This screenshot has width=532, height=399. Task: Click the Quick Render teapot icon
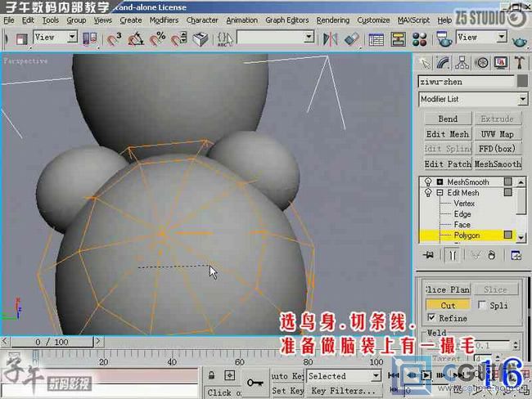pyautogui.click(x=520, y=42)
